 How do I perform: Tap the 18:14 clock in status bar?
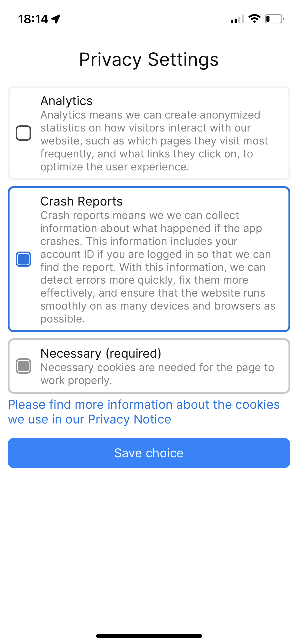tap(33, 19)
